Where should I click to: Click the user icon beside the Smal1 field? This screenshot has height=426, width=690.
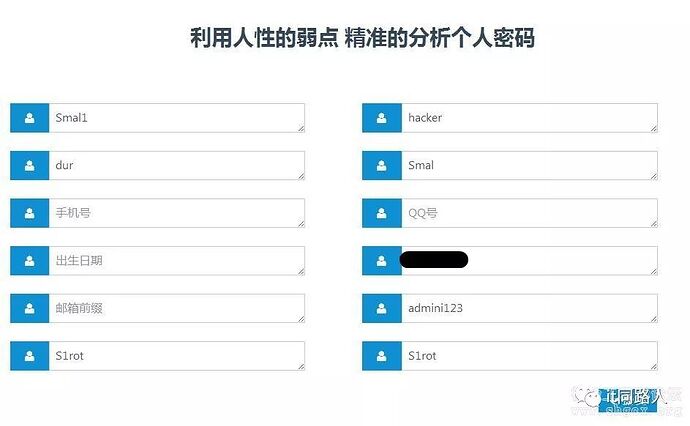[x=29, y=118]
